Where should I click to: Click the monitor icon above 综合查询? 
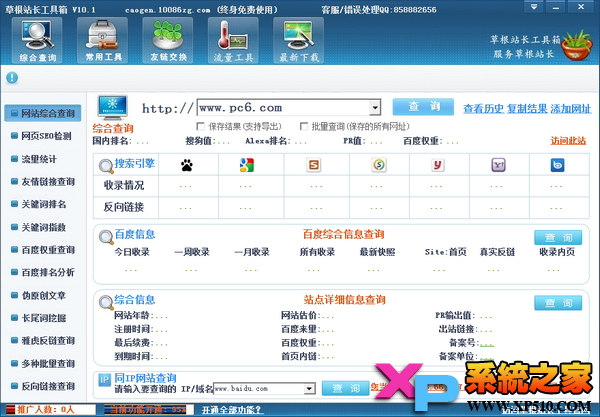tap(112, 108)
